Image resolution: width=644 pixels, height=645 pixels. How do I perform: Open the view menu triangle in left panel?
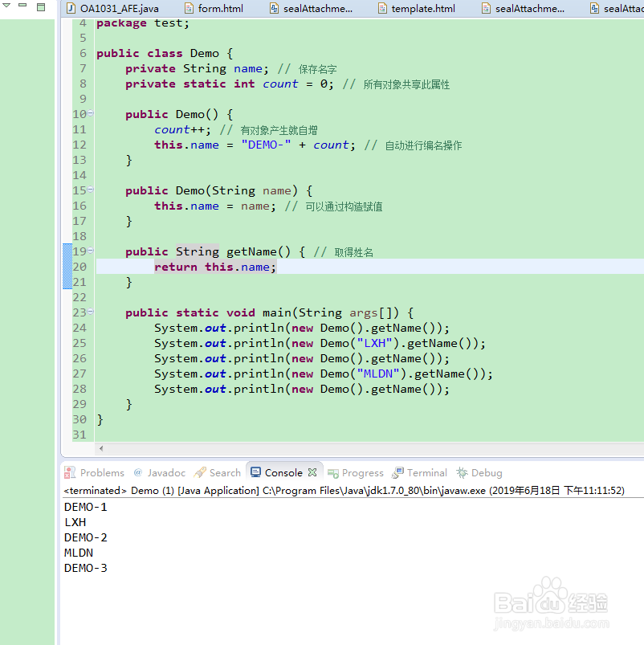[x=6, y=6]
